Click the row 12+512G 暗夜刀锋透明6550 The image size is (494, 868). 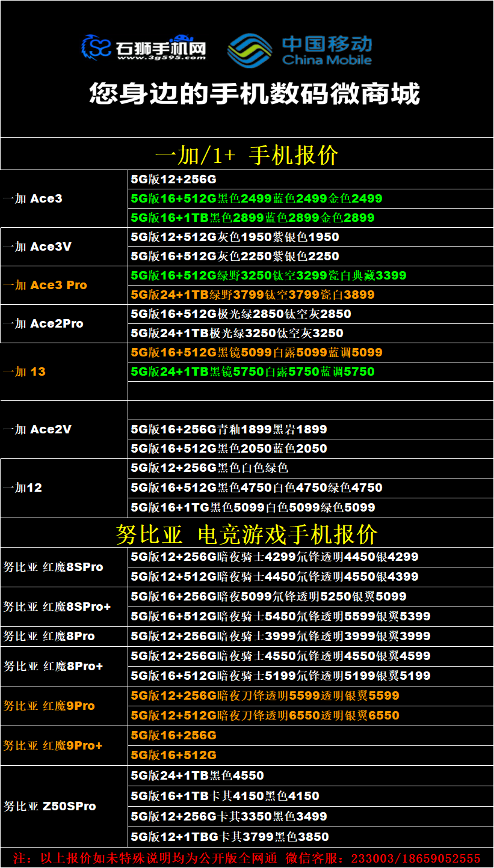click(x=310, y=715)
